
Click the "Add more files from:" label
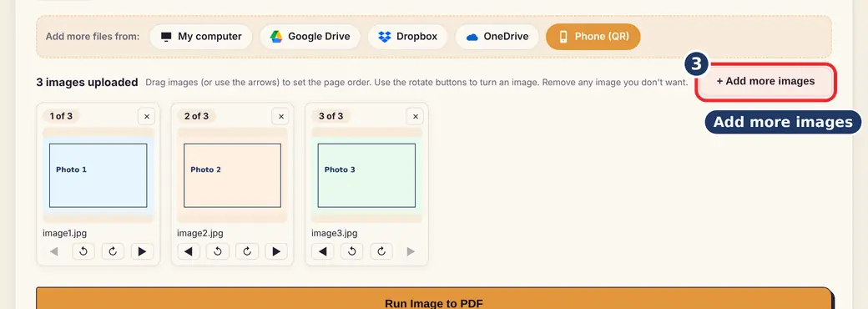pyautogui.click(x=93, y=37)
